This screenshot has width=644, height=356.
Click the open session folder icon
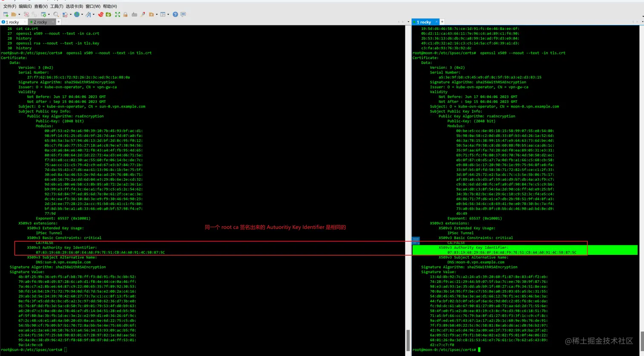click(14, 14)
